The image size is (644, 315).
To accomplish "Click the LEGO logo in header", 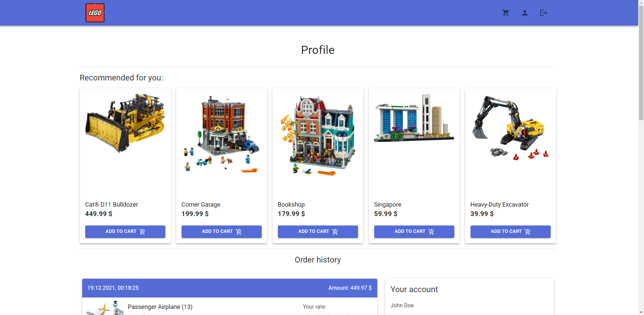I will (x=95, y=13).
